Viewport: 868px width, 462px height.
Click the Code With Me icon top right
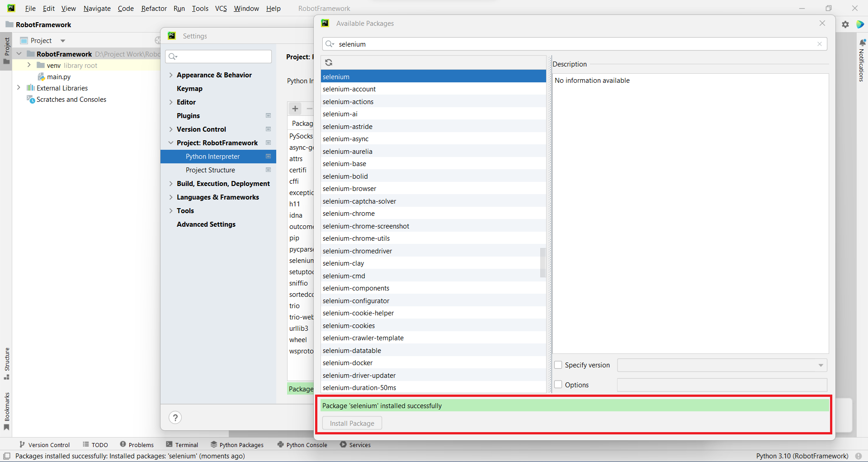click(x=860, y=24)
